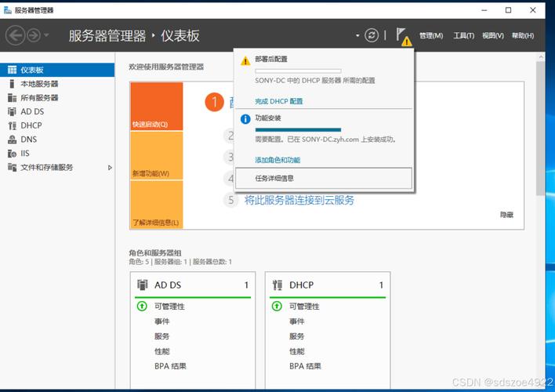555x392 pixels.
Task: Open 可管理性 in AD DS tile
Action: coord(169,307)
